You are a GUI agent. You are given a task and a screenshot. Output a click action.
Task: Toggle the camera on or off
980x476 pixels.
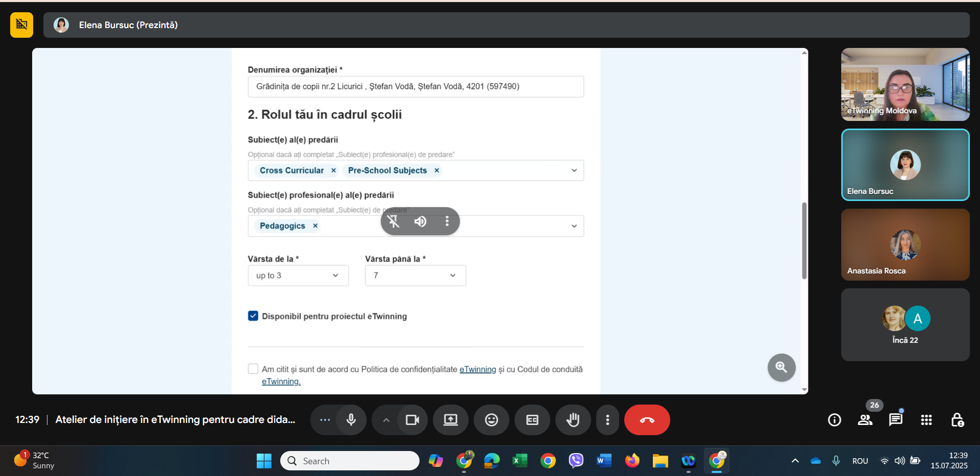[x=412, y=420]
